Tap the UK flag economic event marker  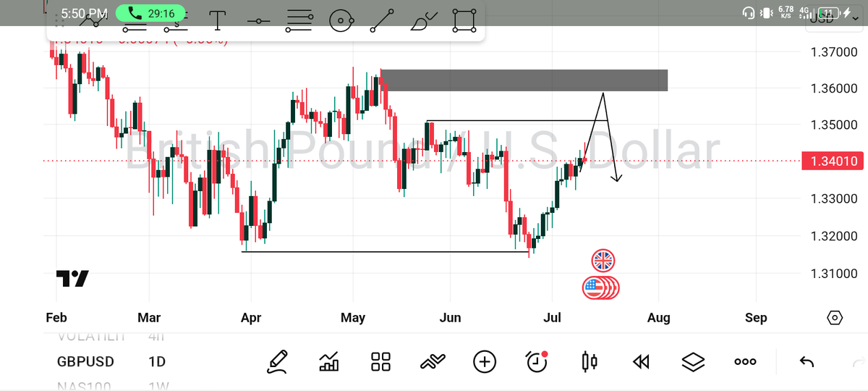(603, 260)
